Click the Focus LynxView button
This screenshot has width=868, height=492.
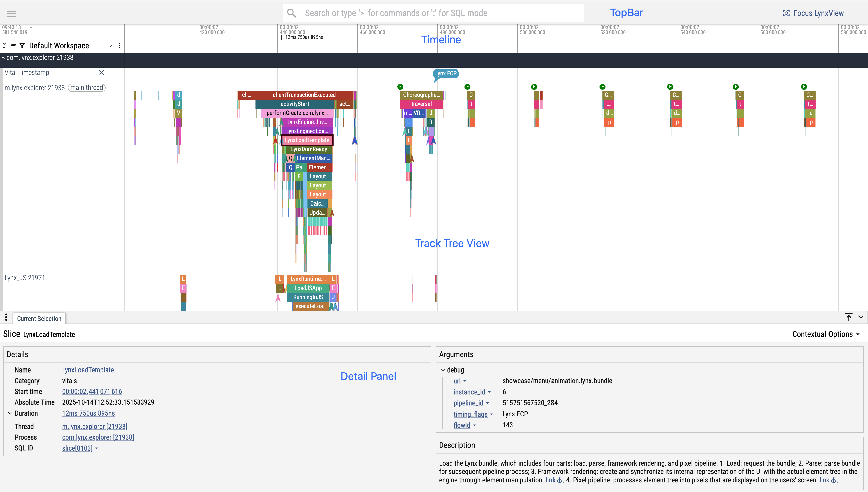pyautogui.click(x=813, y=13)
